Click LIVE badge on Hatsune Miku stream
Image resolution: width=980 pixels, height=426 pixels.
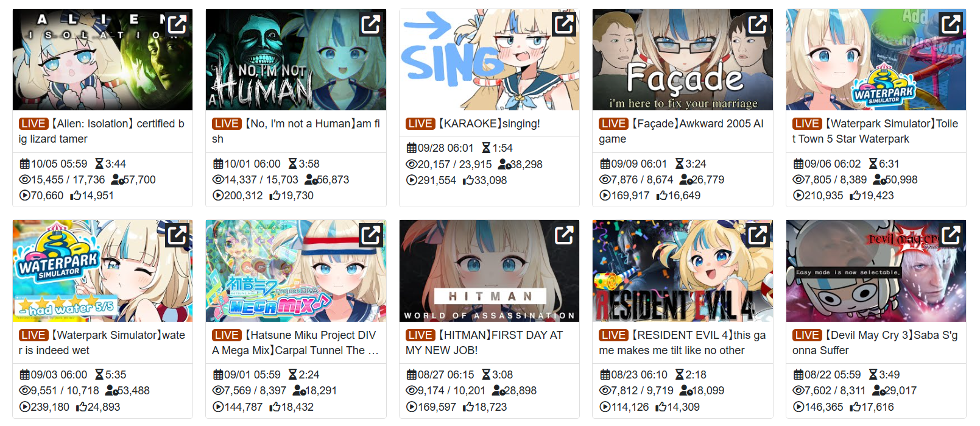point(227,335)
